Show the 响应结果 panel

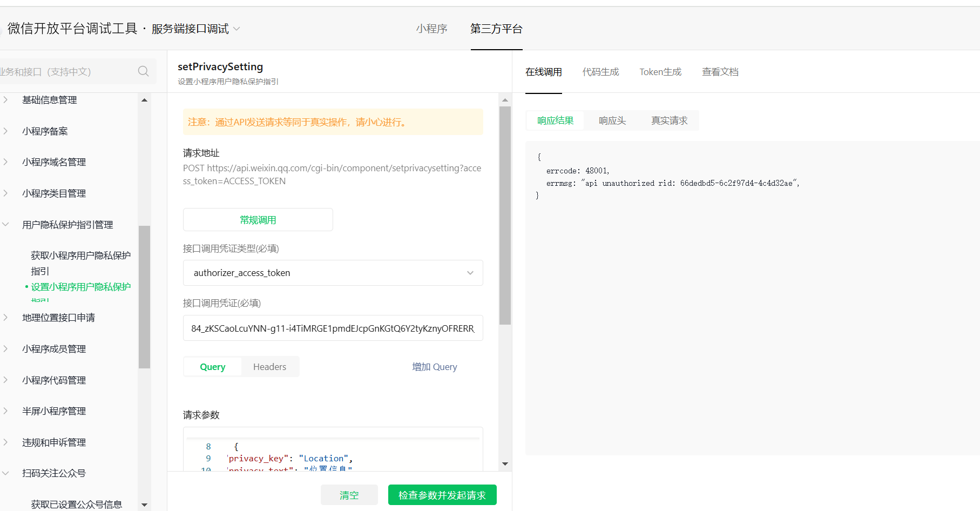[555, 120]
